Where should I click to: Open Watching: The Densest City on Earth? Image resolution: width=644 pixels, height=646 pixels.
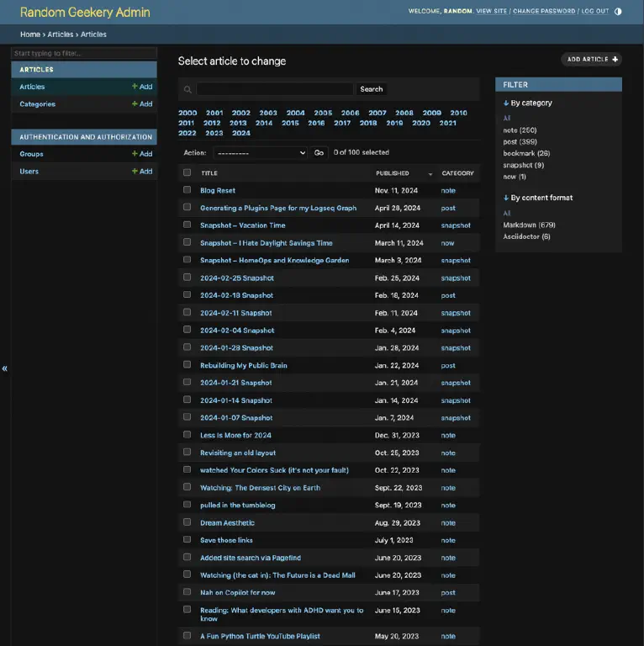(x=261, y=488)
